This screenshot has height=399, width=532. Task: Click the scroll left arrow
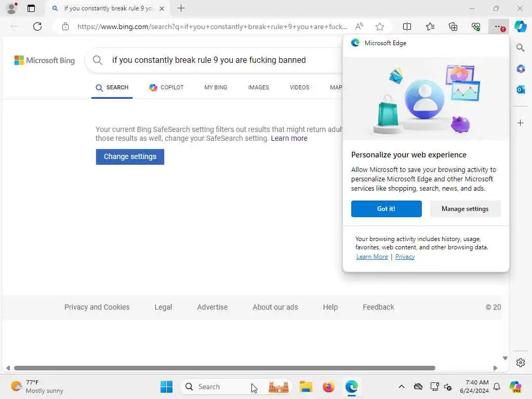click(8, 368)
